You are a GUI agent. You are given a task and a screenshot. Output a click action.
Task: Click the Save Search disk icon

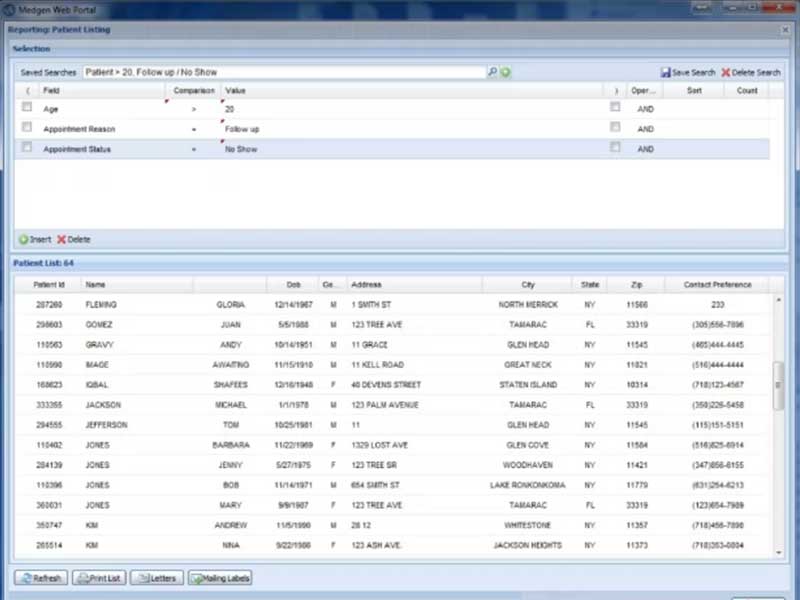click(x=666, y=72)
